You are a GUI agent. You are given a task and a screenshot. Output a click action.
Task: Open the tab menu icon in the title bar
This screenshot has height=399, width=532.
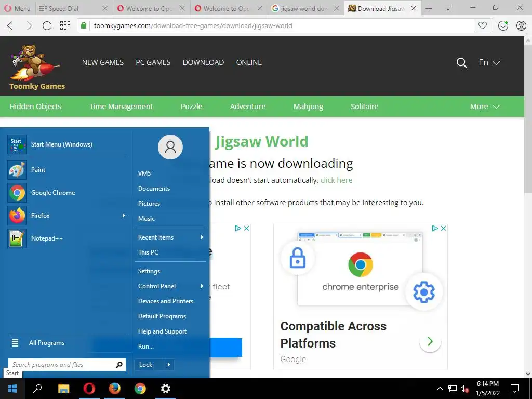(x=448, y=7)
